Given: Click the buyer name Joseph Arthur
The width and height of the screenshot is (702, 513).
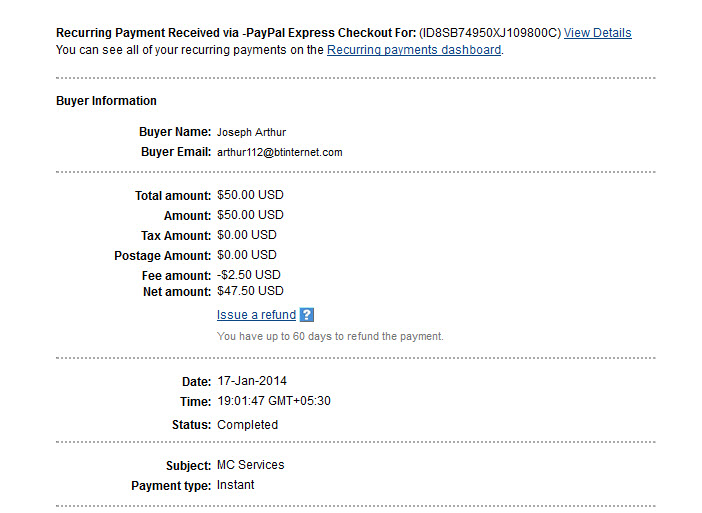Looking at the screenshot, I should click(251, 132).
